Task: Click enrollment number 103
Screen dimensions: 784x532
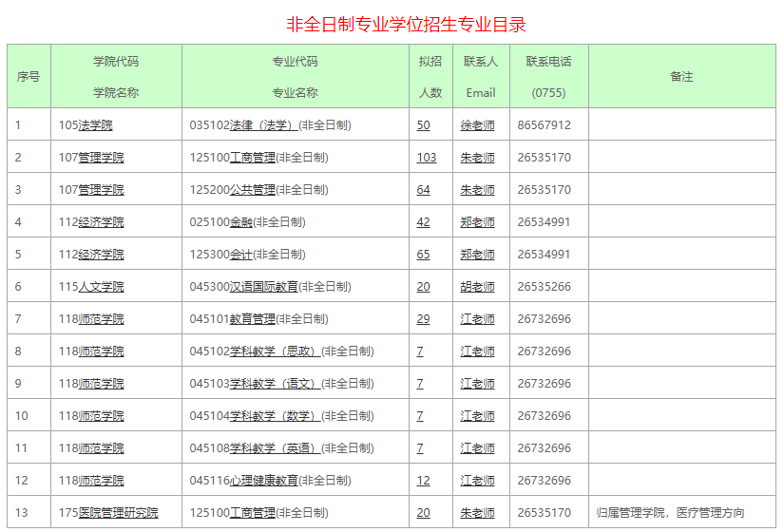Action: pos(426,158)
